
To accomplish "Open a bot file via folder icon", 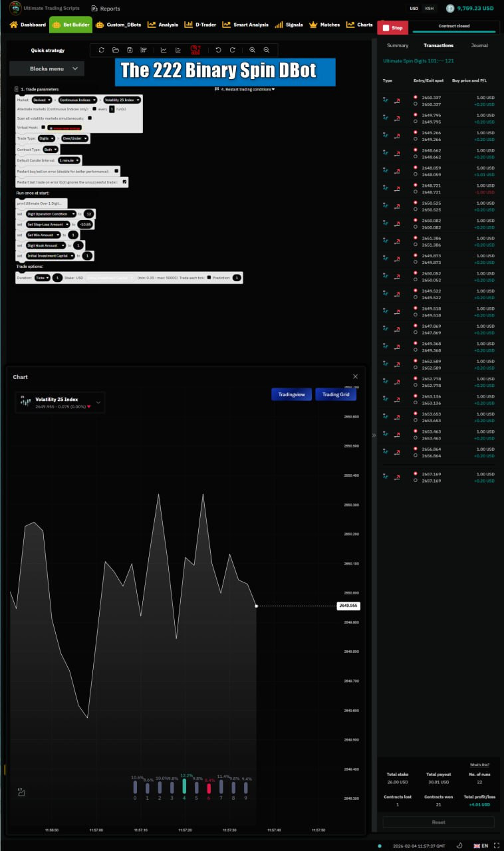I will [116, 50].
